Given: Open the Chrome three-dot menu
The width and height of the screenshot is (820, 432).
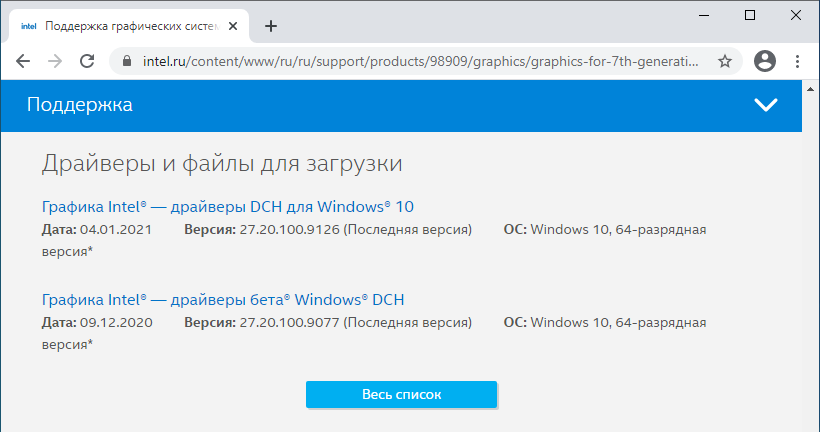Looking at the screenshot, I should 798,61.
